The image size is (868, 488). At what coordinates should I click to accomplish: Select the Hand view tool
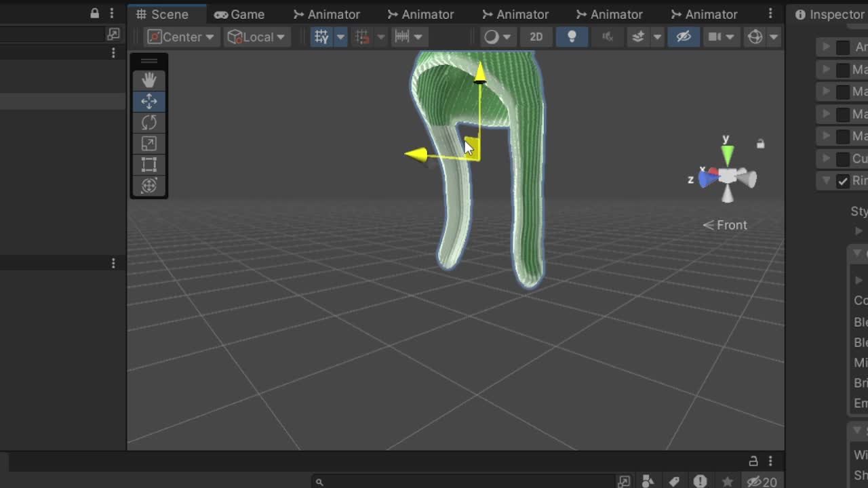(149, 80)
